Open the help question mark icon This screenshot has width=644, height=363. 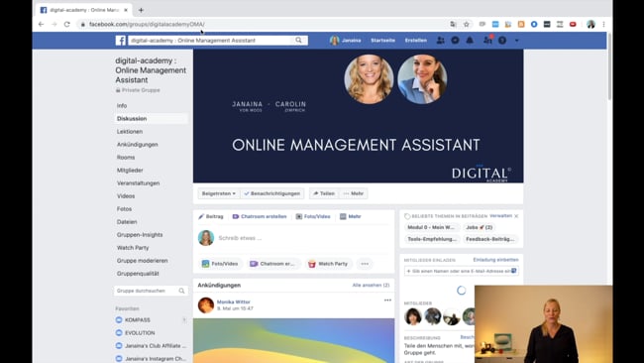pos(502,41)
